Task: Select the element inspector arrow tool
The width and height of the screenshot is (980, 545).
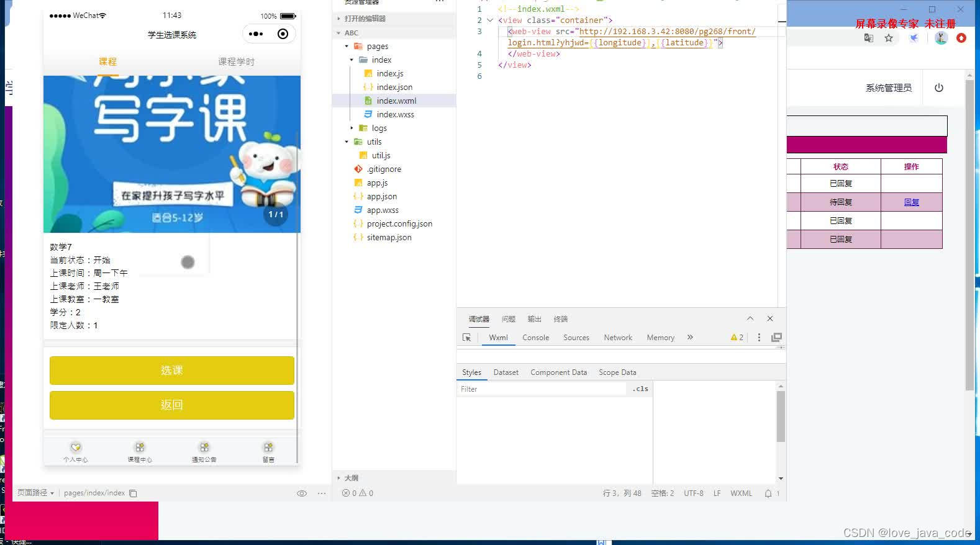Action: click(467, 338)
